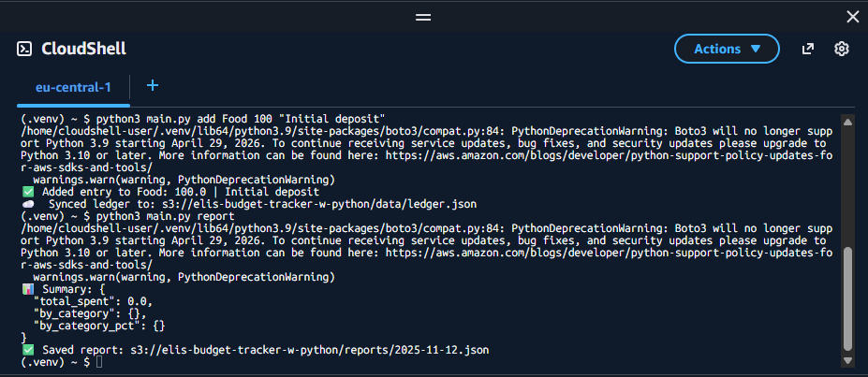
Task: Open CloudShell in a new browser tab
Action: click(x=808, y=49)
